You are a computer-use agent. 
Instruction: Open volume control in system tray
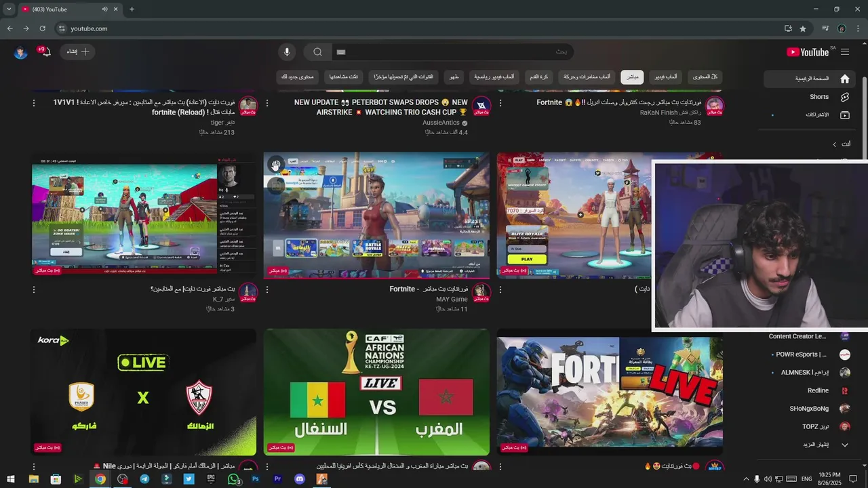pos(768,479)
